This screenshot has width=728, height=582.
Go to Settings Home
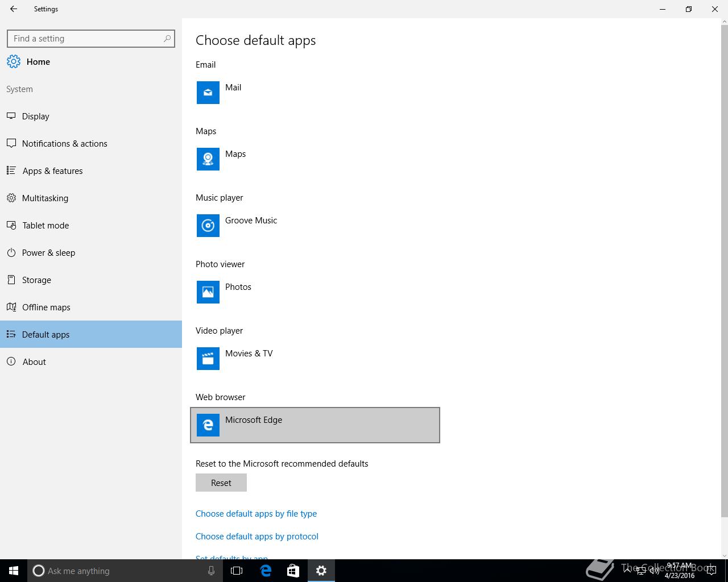tap(91, 61)
